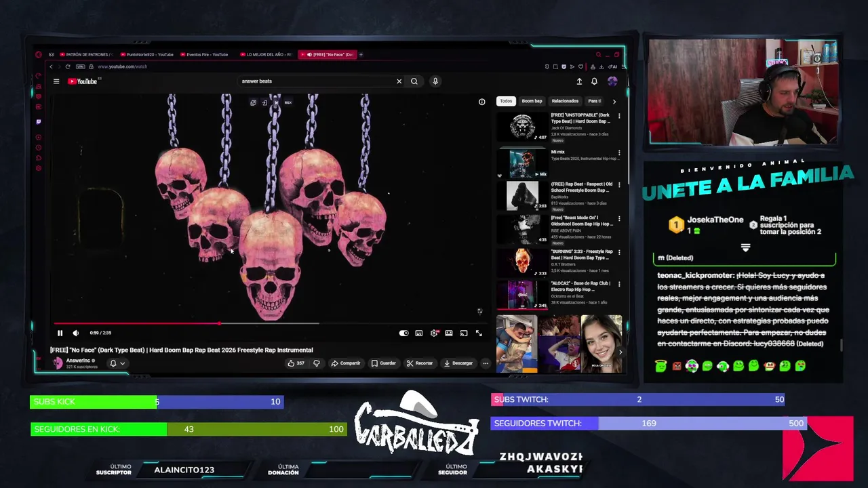Open player settings gear icon

coord(434,333)
